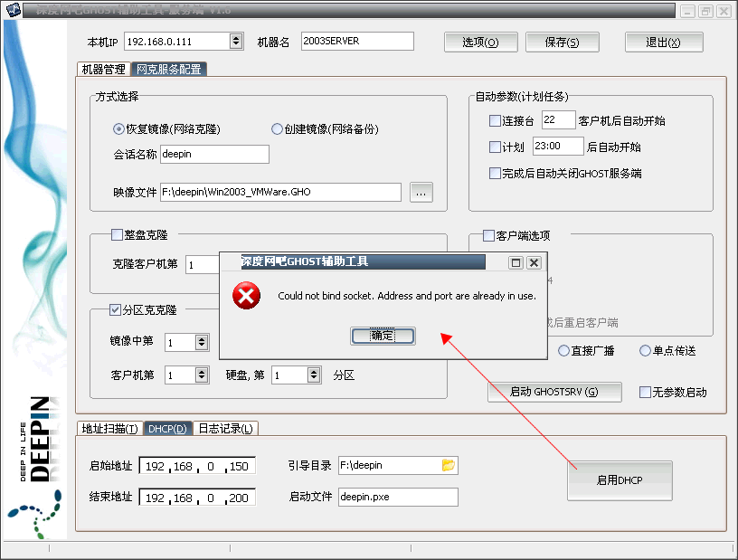Click 启动 GHOSTSRV (G) button
The width and height of the screenshot is (738, 560).
pos(554,392)
